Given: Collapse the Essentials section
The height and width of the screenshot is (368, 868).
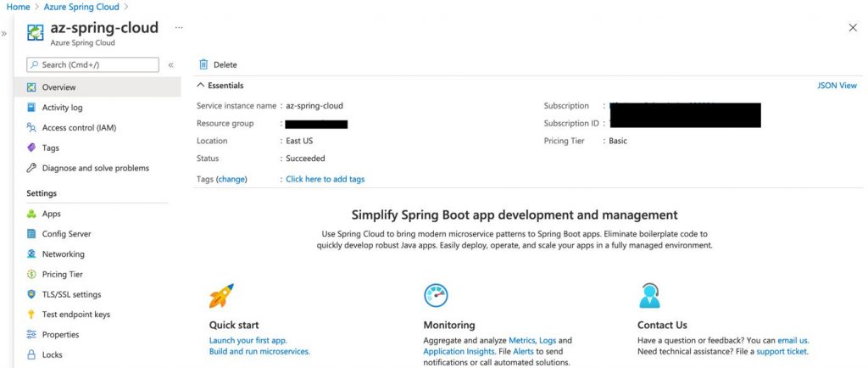Looking at the screenshot, I should tap(201, 86).
